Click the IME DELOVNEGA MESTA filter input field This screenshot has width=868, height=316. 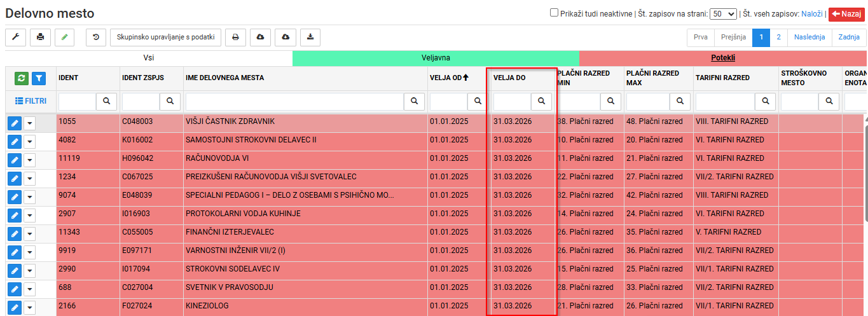tap(295, 100)
